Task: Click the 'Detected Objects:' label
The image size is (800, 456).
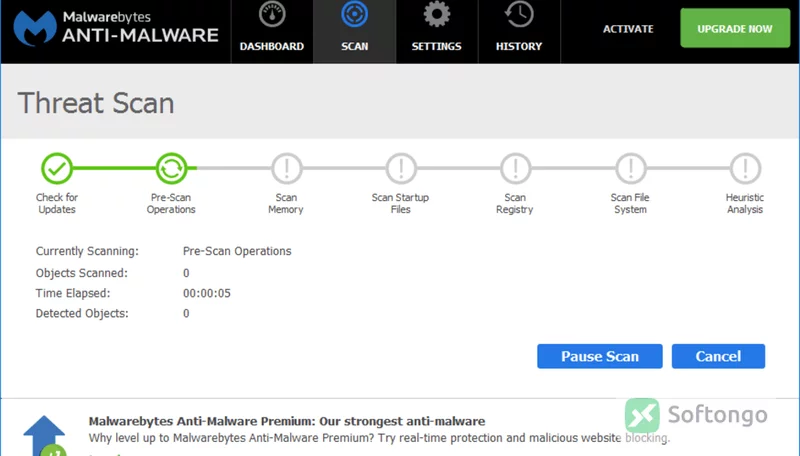Action: [82, 313]
